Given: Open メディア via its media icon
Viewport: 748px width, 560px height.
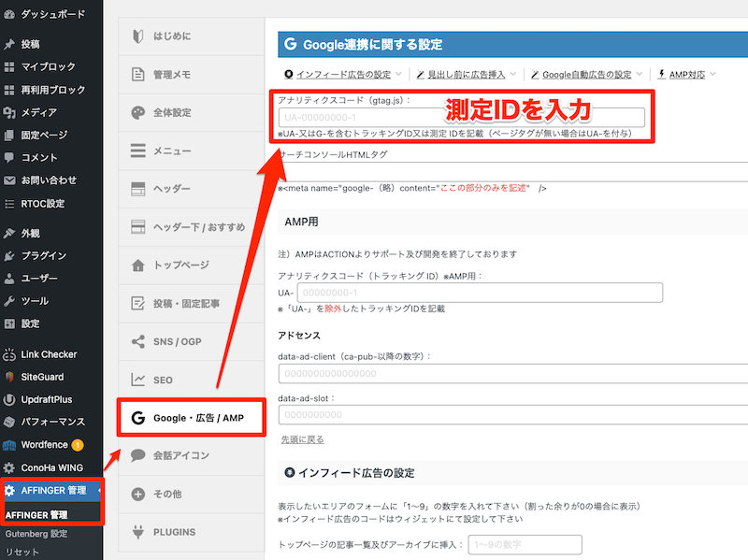Looking at the screenshot, I should coord(9,112).
